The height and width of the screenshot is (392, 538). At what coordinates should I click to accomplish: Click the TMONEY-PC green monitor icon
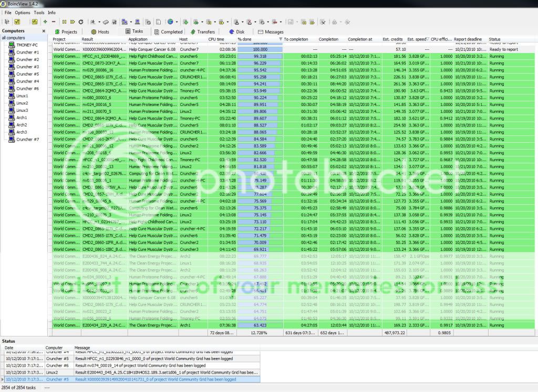[x=12, y=45]
